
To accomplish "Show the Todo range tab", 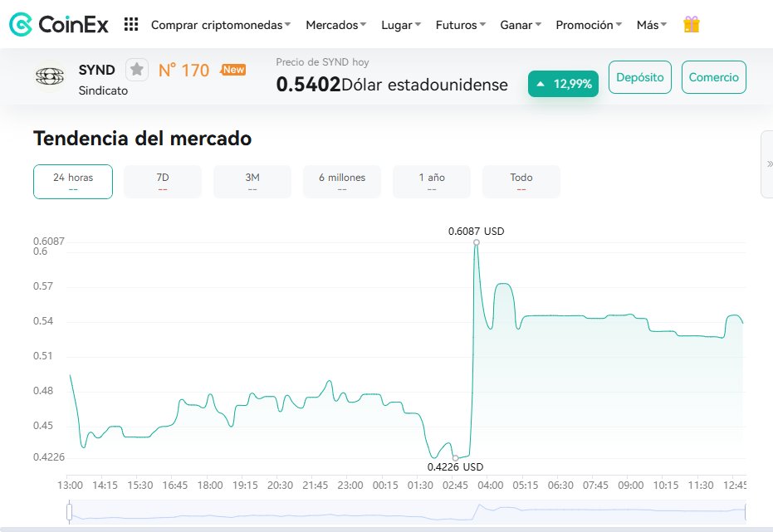I will tap(521, 182).
